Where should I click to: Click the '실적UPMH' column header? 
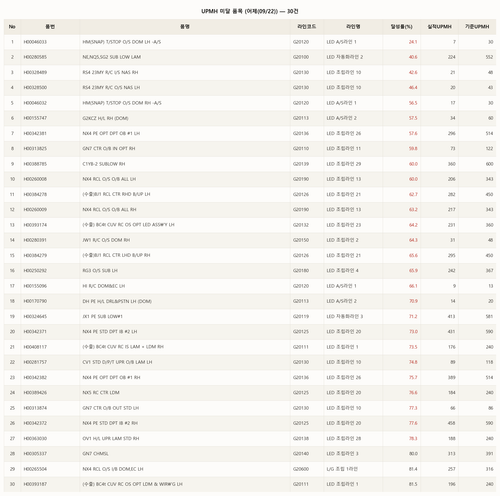(439, 27)
